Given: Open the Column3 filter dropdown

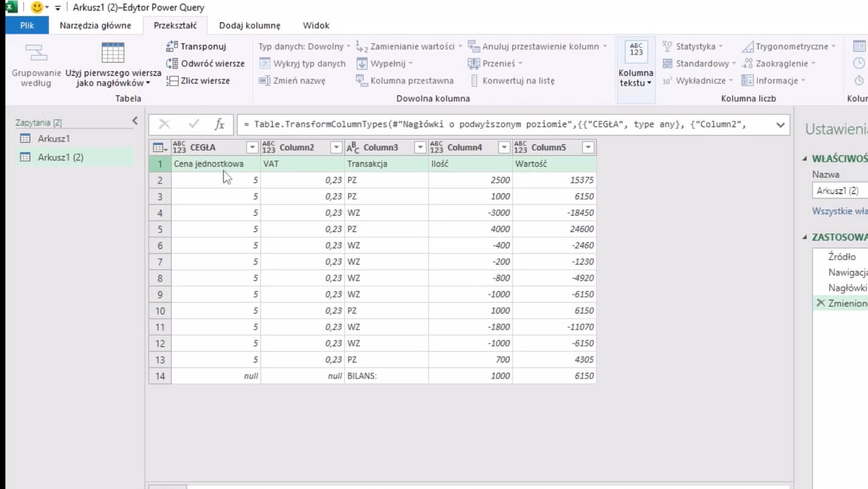Looking at the screenshot, I should click(x=419, y=148).
